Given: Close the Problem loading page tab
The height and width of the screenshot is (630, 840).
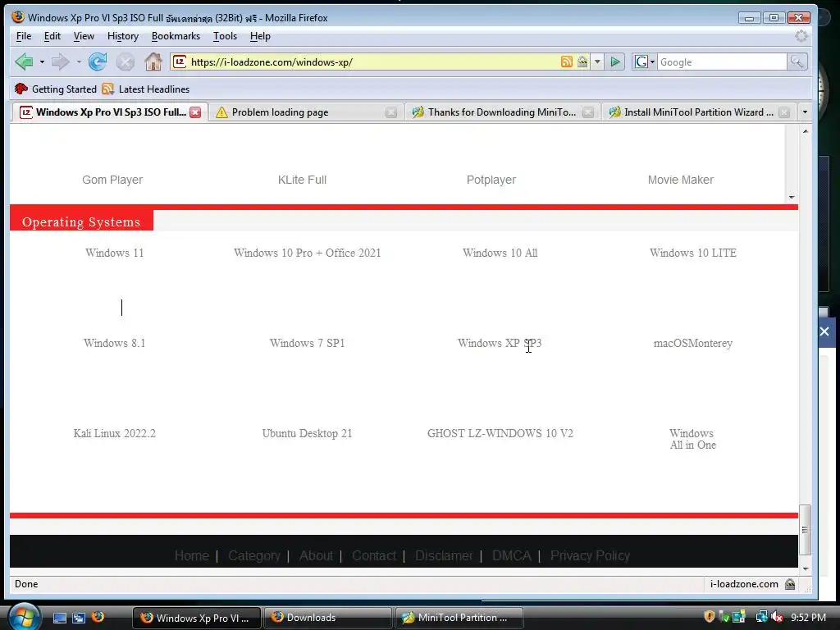Looking at the screenshot, I should tap(391, 112).
